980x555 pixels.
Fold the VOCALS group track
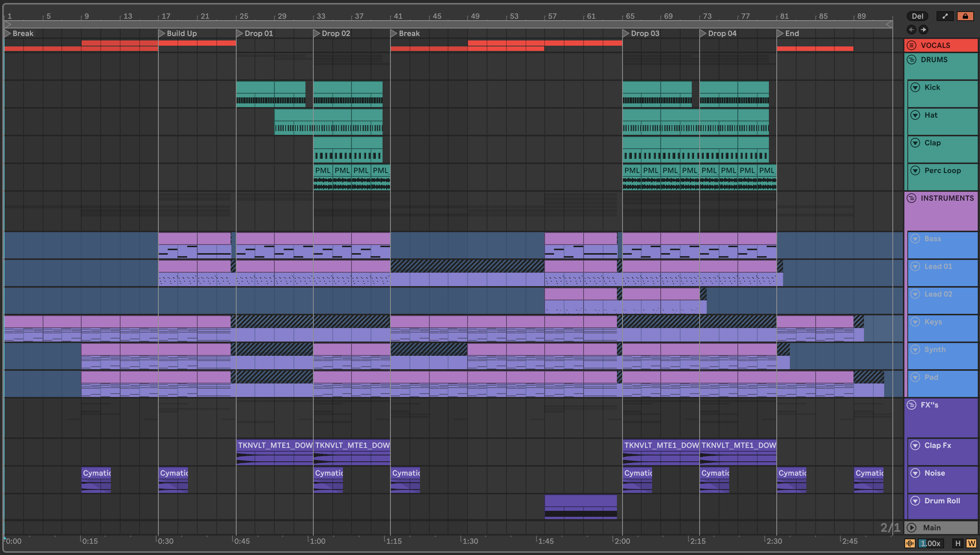[911, 45]
